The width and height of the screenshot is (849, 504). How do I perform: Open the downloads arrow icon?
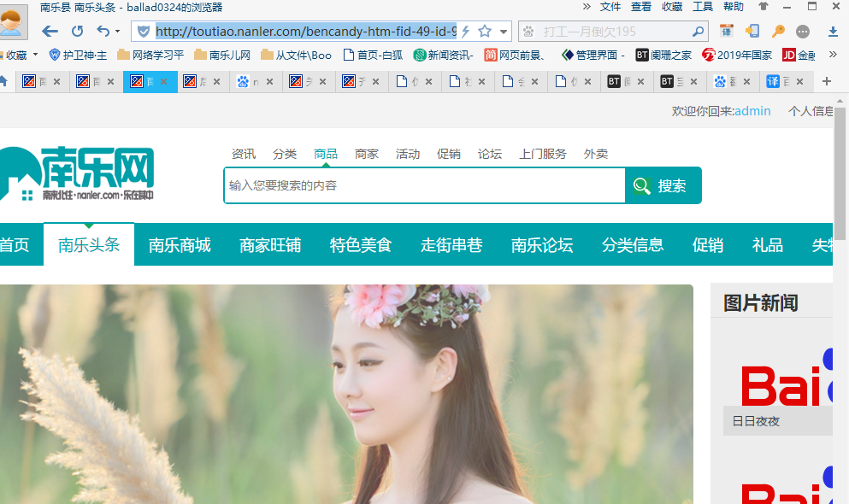click(x=833, y=32)
